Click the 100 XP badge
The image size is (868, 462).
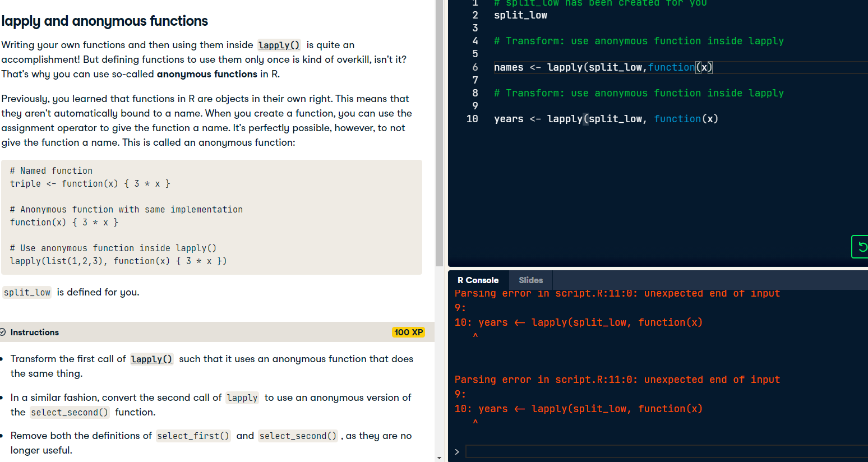coord(408,332)
